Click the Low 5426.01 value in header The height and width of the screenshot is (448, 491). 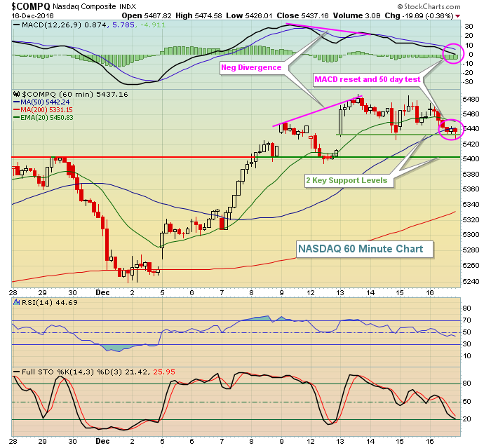coord(249,15)
